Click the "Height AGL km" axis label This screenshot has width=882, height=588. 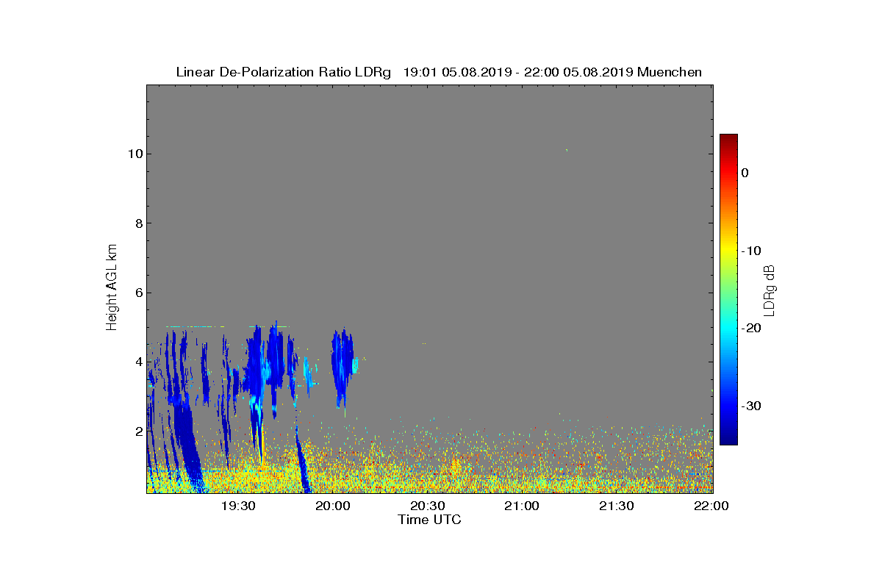[x=112, y=289]
